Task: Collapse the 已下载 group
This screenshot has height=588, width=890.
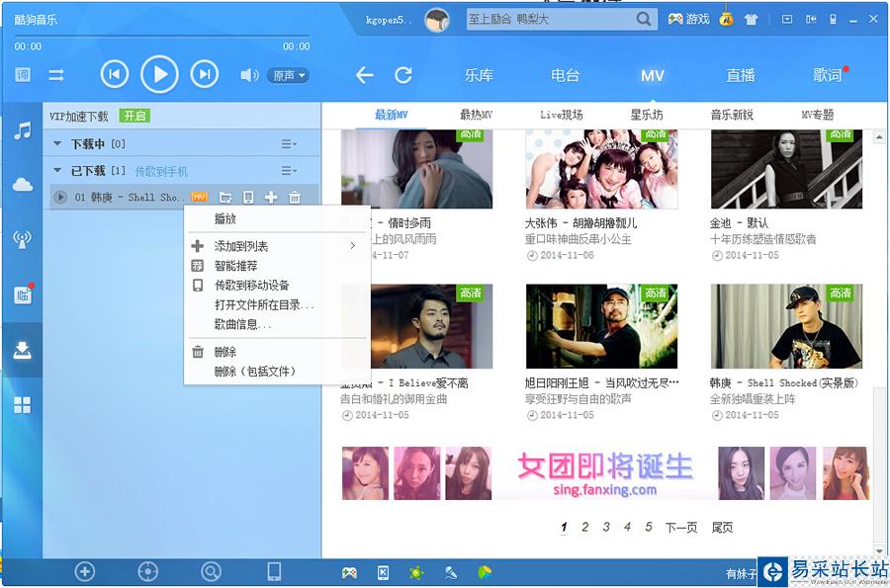Action: (x=56, y=170)
